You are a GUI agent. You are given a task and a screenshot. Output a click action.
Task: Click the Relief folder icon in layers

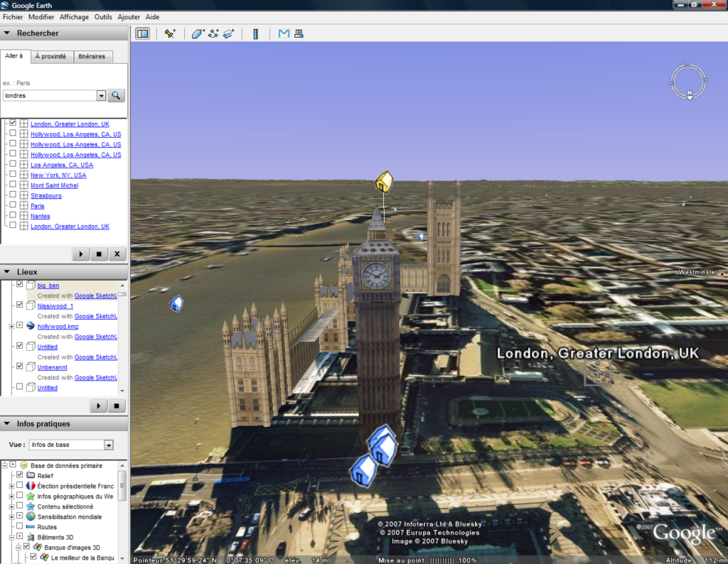point(31,475)
